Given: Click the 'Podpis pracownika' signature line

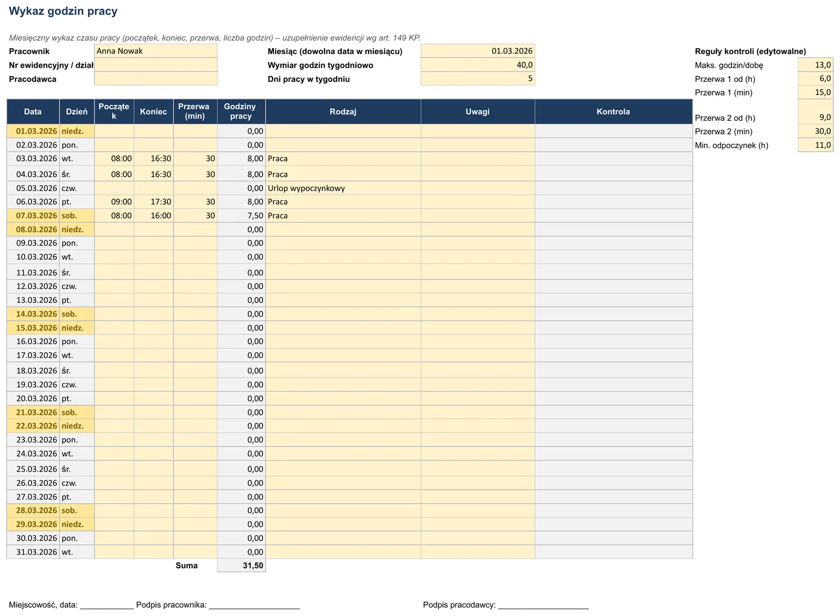Looking at the screenshot, I should click(x=218, y=605).
